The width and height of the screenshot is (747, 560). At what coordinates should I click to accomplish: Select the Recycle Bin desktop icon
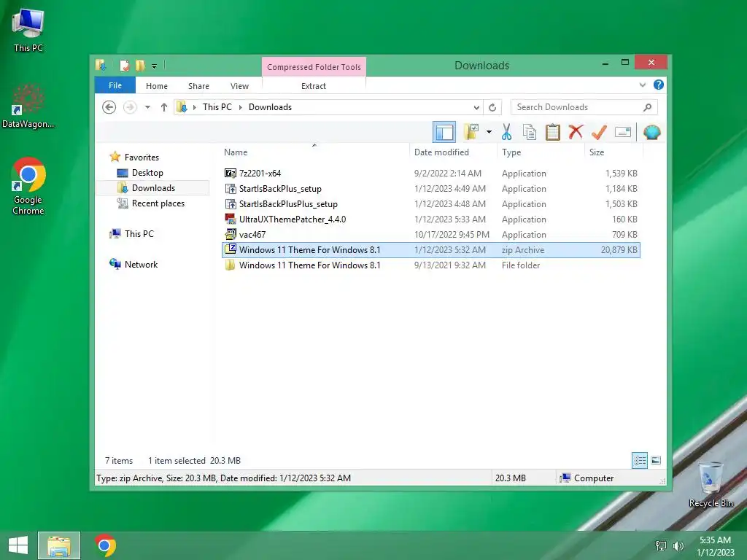[711, 485]
